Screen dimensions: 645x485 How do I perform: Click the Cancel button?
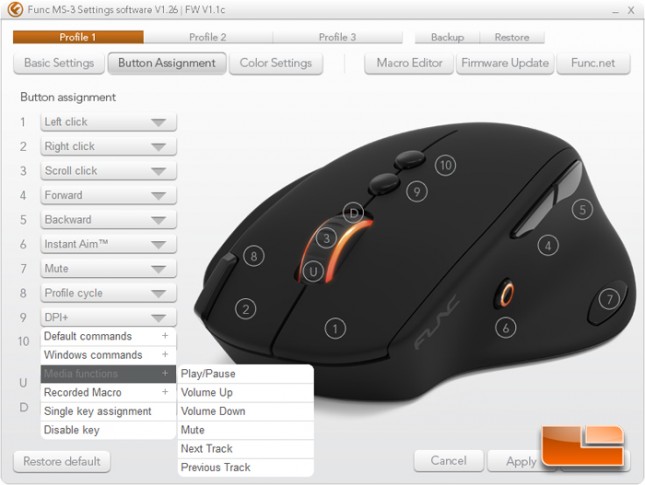coord(448,461)
